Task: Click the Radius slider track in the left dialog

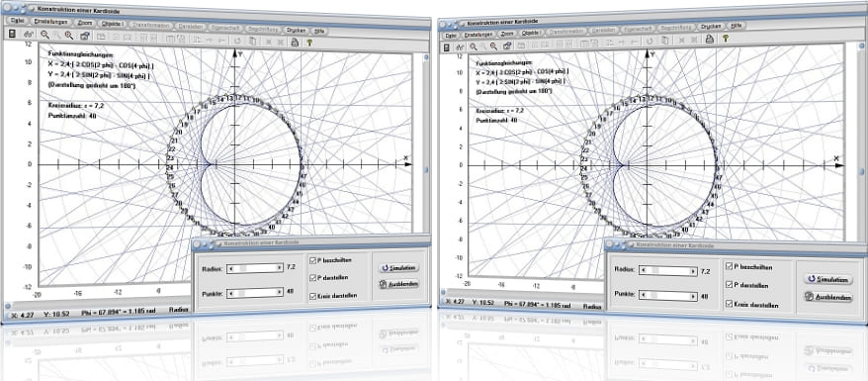Action: pos(255,268)
